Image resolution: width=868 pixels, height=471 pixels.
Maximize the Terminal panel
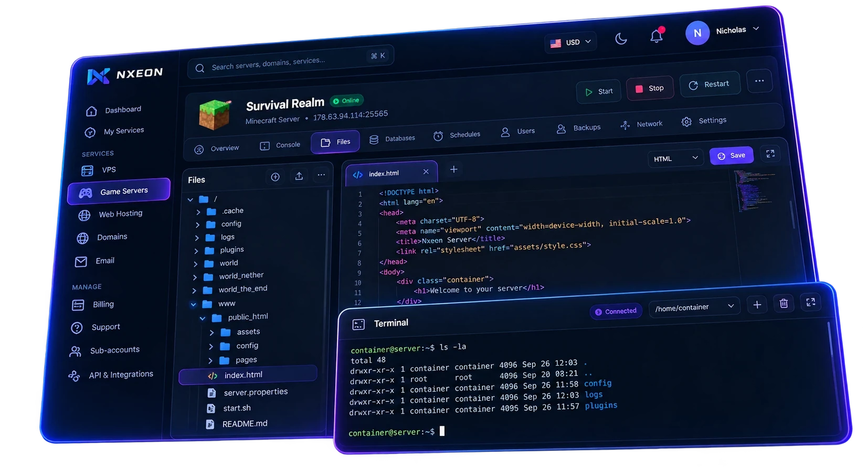coord(811,302)
